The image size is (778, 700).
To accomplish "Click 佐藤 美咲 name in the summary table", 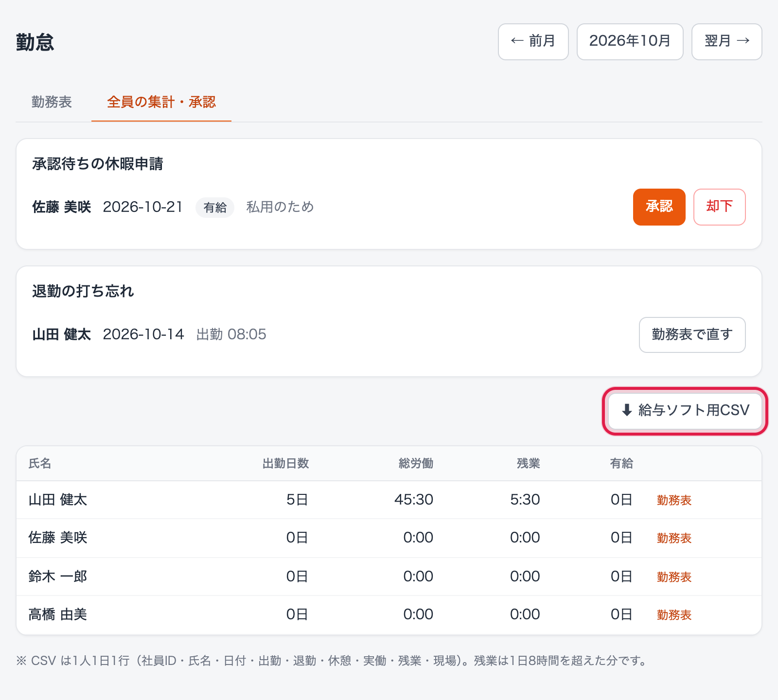I will click(x=58, y=538).
